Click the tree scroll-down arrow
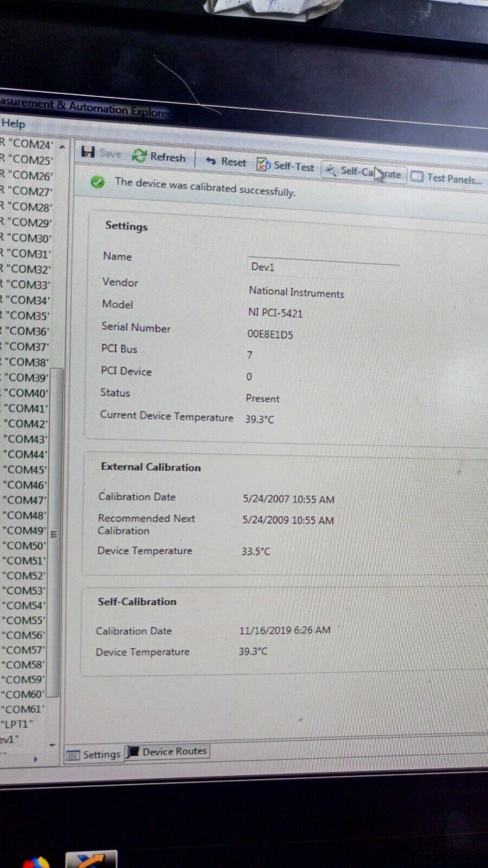The image size is (488, 868). click(x=52, y=745)
